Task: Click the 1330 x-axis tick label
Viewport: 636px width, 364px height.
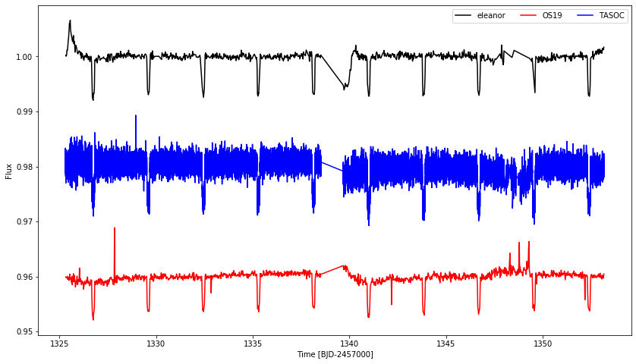Action: (156, 344)
